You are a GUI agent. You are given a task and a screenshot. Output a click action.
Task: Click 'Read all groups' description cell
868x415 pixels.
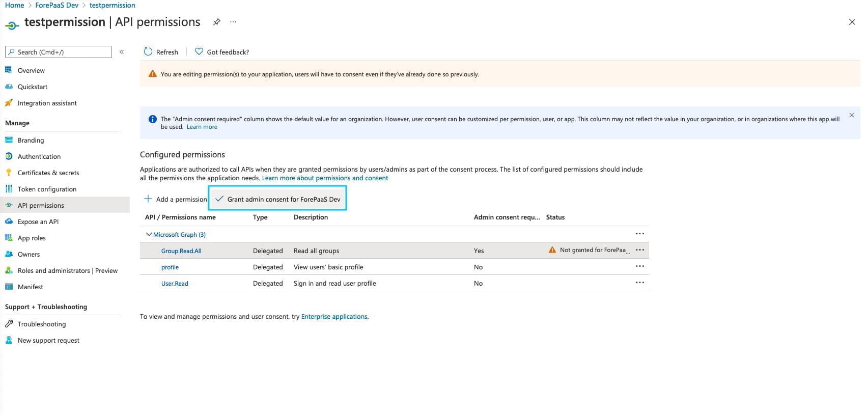tap(316, 251)
